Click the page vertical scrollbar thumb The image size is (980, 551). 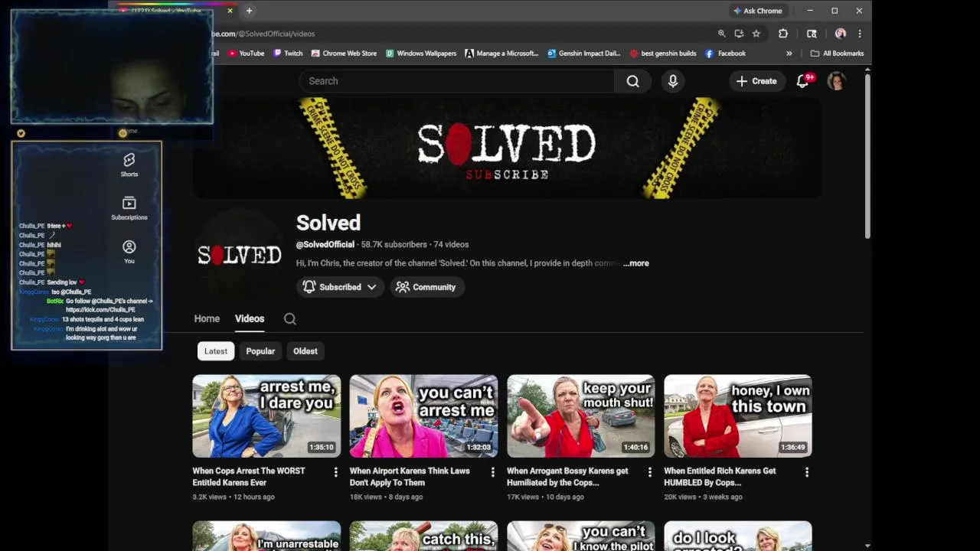(x=867, y=157)
